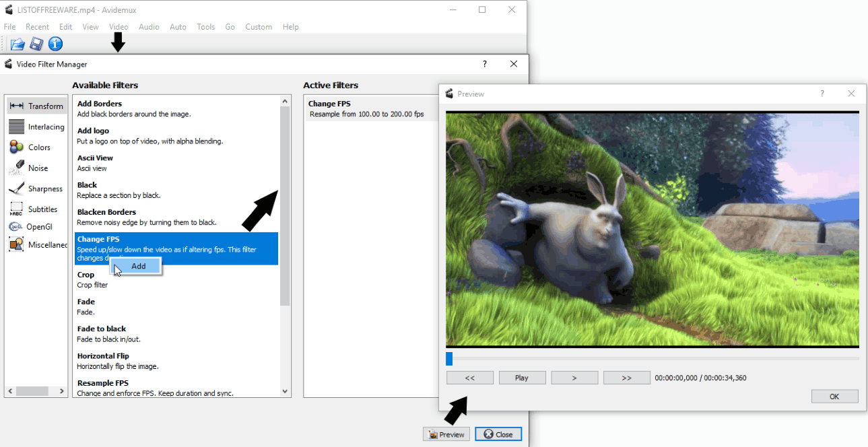Image resolution: width=868 pixels, height=447 pixels.
Task: Open the Video menu
Action: pos(119,27)
